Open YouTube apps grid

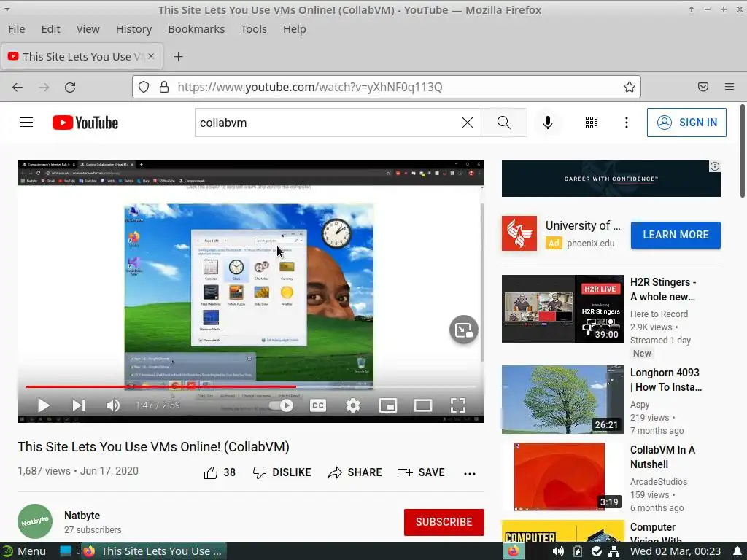(591, 122)
